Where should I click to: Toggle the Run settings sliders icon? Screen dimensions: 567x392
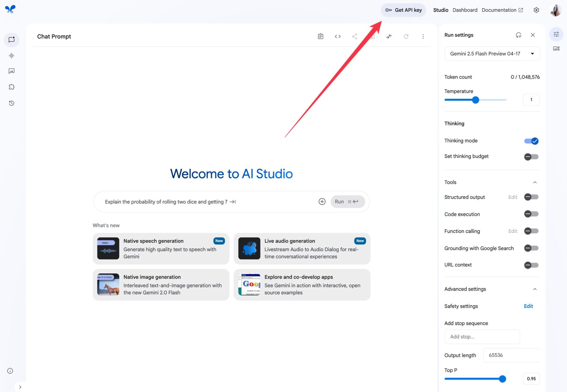(556, 34)
